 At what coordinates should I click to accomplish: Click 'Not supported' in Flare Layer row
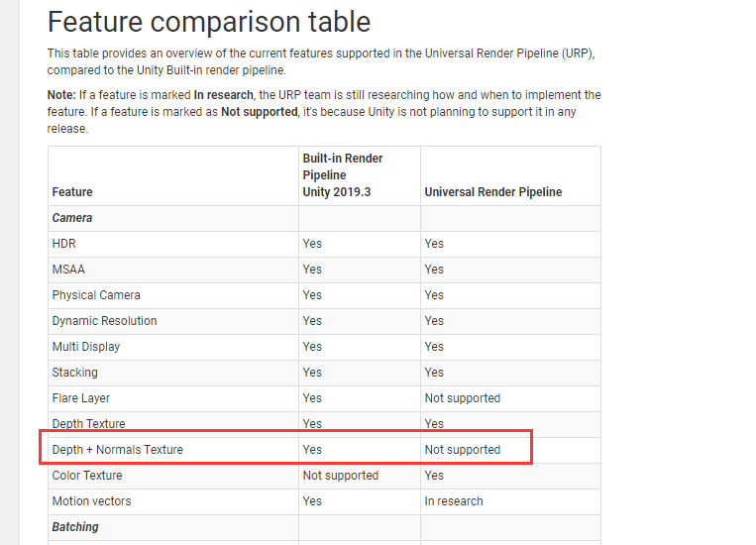(x=463, y=398)
